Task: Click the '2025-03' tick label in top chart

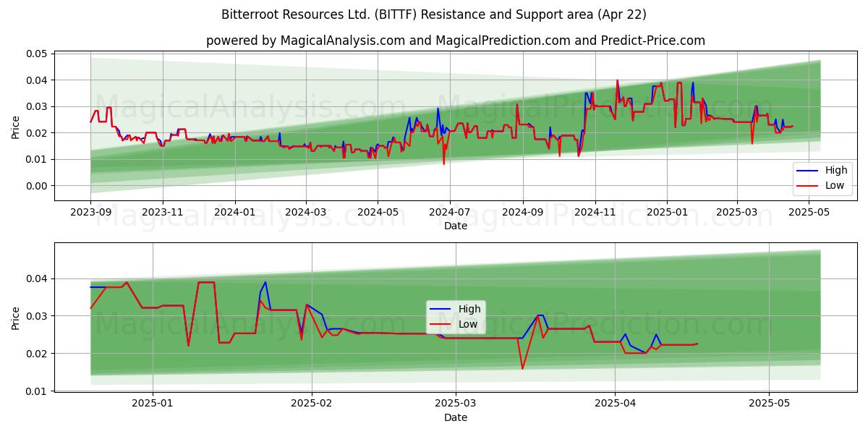Action: tap(736, 212)
